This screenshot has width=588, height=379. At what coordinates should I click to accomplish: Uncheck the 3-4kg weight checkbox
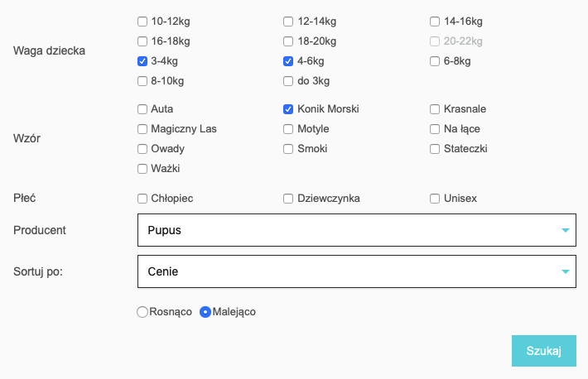[x=142, y=61]
